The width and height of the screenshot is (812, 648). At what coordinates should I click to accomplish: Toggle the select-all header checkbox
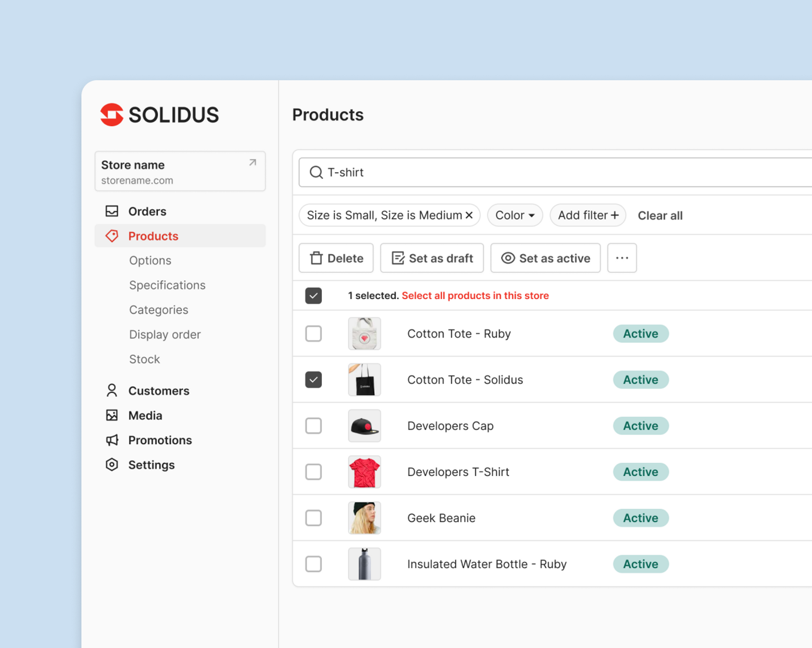click(x=313, y=296)
